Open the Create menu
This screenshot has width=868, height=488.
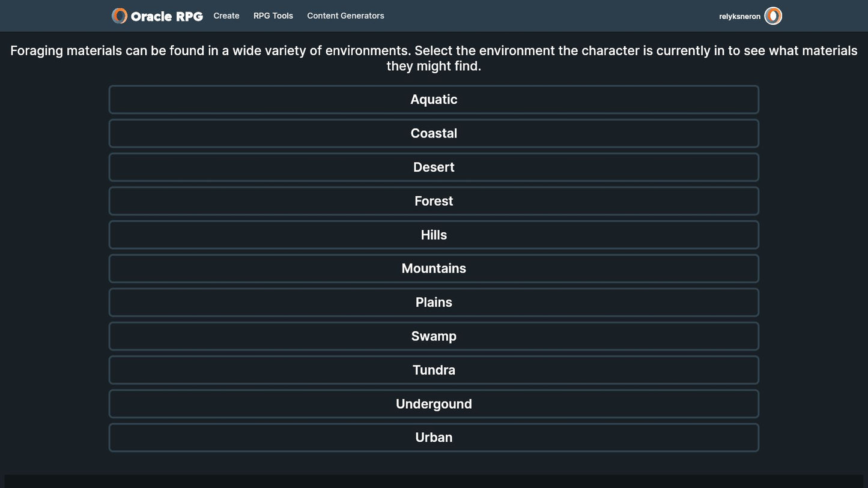(x=226, y=16)
